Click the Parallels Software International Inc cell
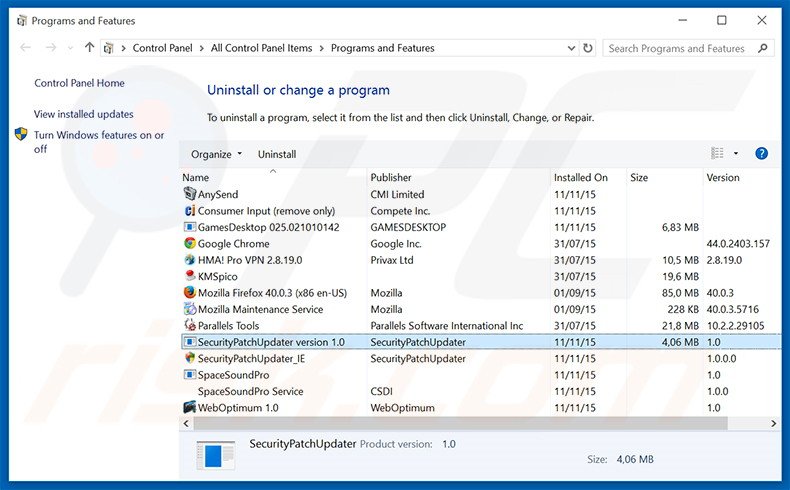The height and width of the screenshot is (490, 790). [x=446, y=326]
